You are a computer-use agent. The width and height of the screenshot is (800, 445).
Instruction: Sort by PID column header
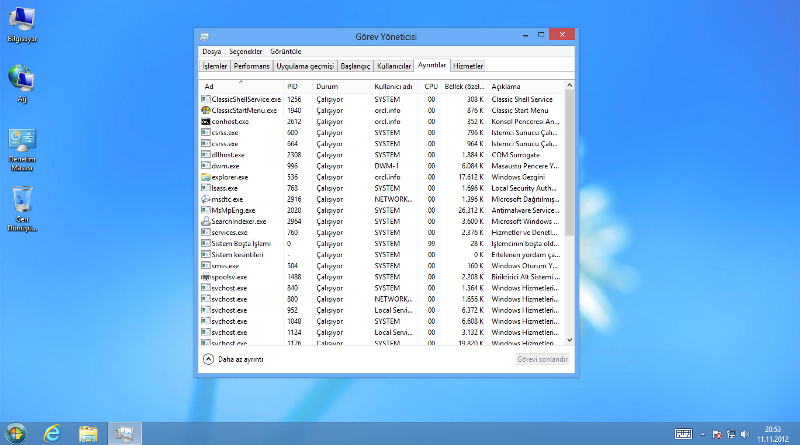(x=297, y=86)
